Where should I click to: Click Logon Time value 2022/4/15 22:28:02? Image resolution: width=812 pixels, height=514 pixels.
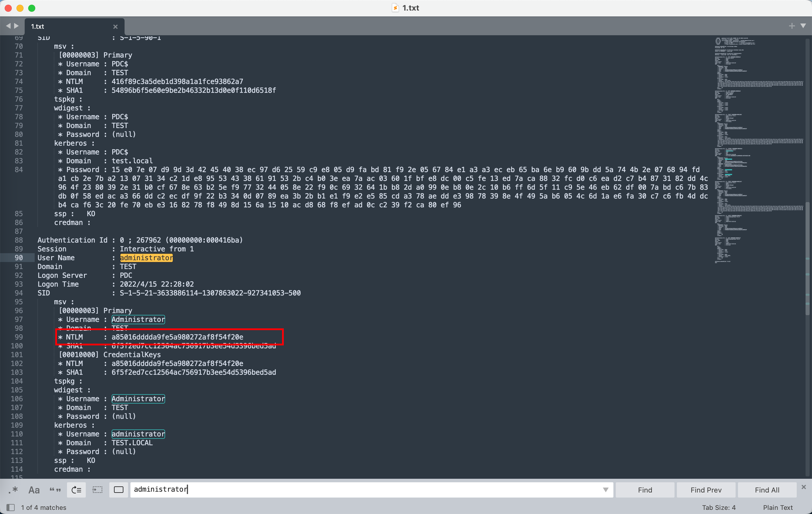(x=157, y=284)
